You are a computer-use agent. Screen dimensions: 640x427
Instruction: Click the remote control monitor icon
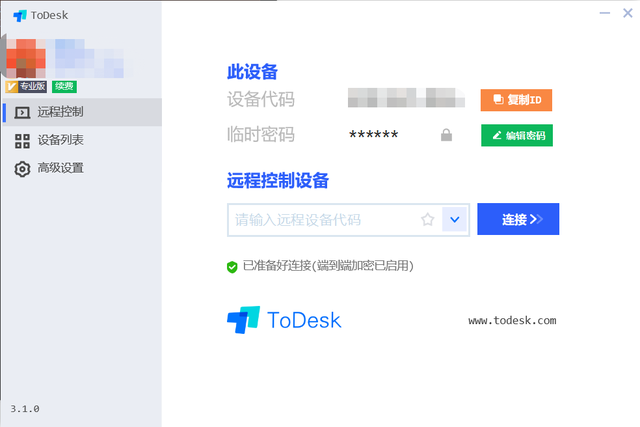coord(22,112)
